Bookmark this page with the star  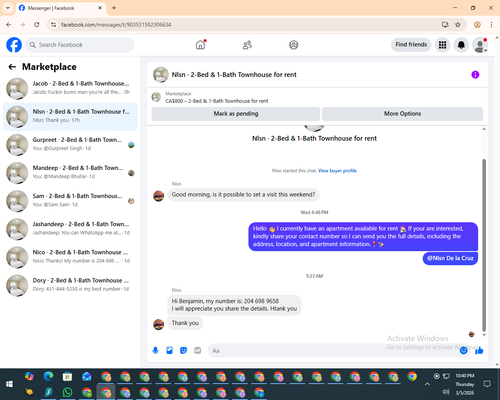[458, 25]
